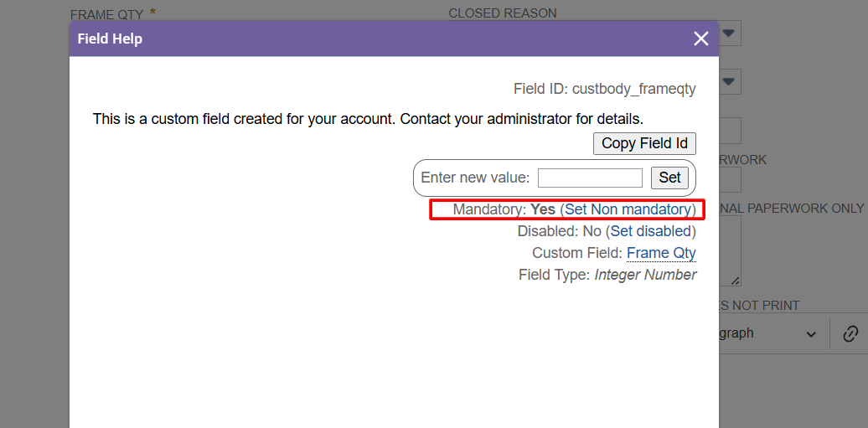Click the Set disabled link
This screenshot has width=868, height=428.
[651, 231]
